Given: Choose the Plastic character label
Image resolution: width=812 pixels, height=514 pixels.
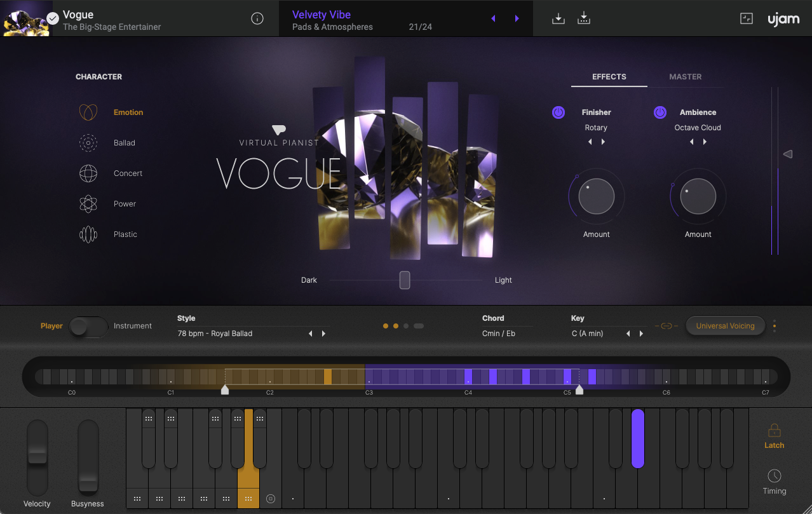Looking at the screenshot, I should (125, 234).
